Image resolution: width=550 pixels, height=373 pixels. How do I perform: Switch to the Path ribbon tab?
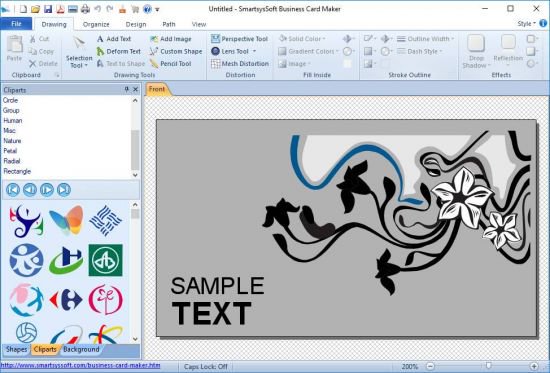tap(169, 24)
